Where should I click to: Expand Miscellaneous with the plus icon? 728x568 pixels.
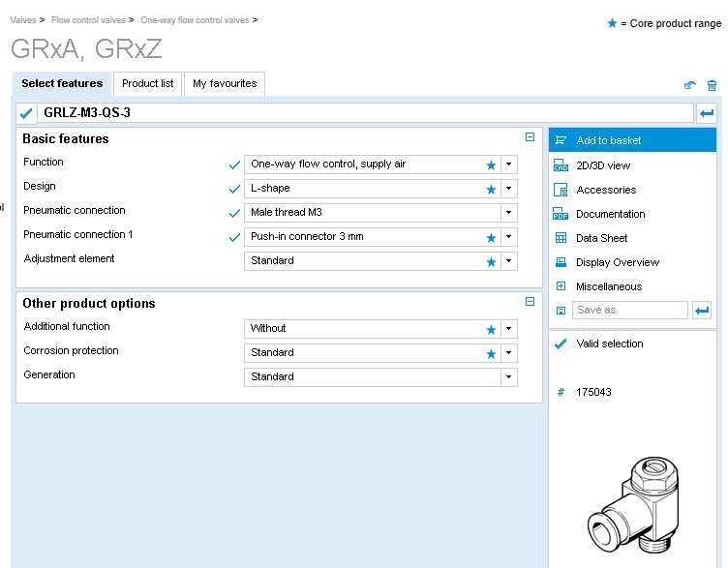pos(561,285)
